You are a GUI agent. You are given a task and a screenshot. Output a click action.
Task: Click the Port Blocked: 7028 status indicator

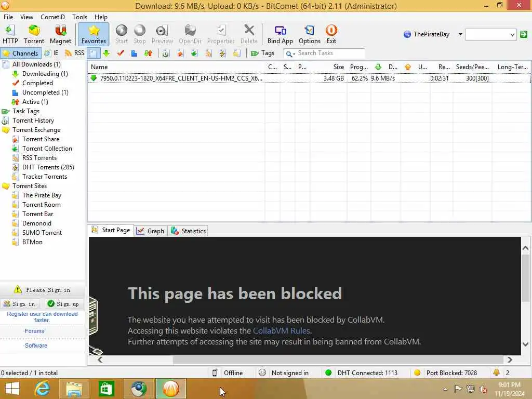coord(445,373)
